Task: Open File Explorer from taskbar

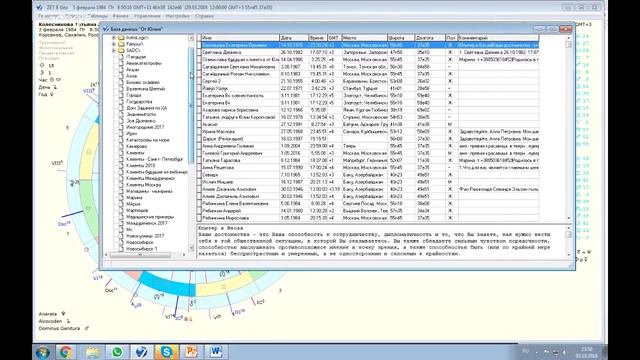Action: [x=93, y=352]
